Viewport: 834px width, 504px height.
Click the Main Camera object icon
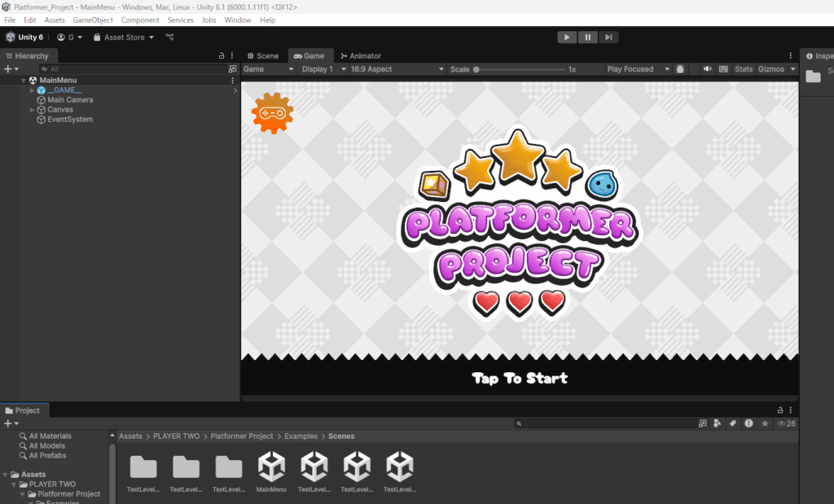pyautogui.click(x=41, y=100)
